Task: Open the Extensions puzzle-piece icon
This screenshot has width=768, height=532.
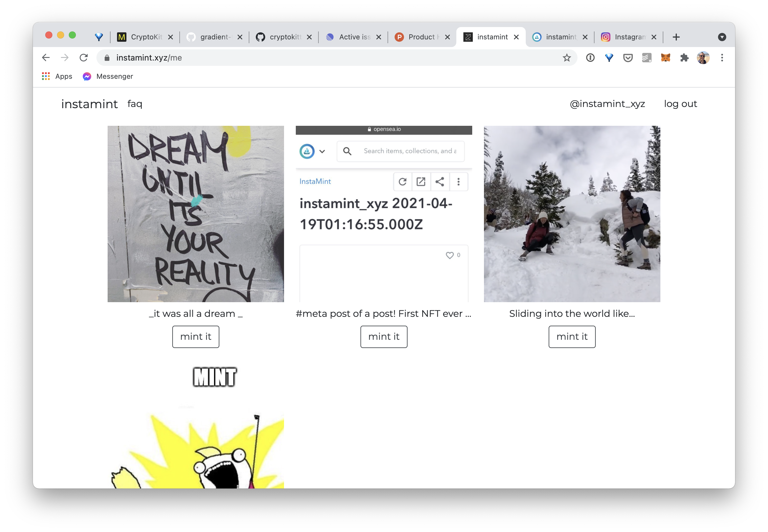Action: point(684,58)
